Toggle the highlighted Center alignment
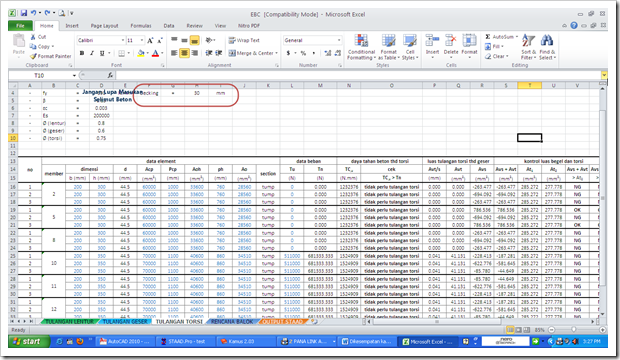This screenshot has width=620, height=360. pyautogui.click(x=184, y=53)
